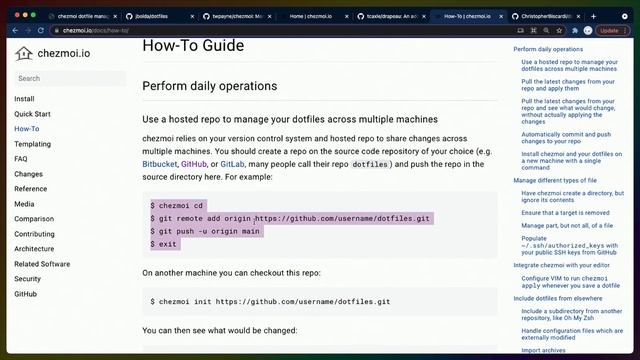Jump to Include a subdirectory from another repository

coord(572,314)
